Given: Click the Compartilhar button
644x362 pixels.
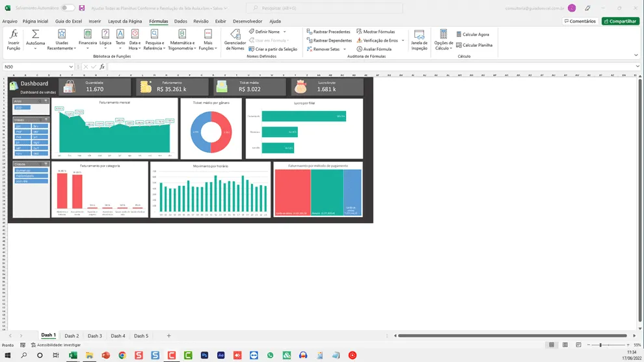Looking at the screenshot, I should pos(621,21).
